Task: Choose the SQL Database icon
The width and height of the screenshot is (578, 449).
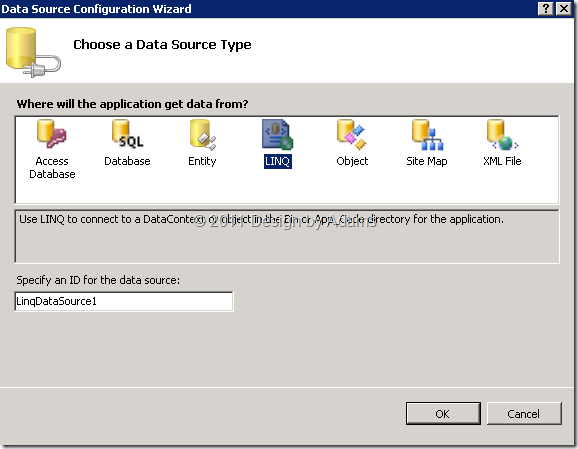Action: 128,134
